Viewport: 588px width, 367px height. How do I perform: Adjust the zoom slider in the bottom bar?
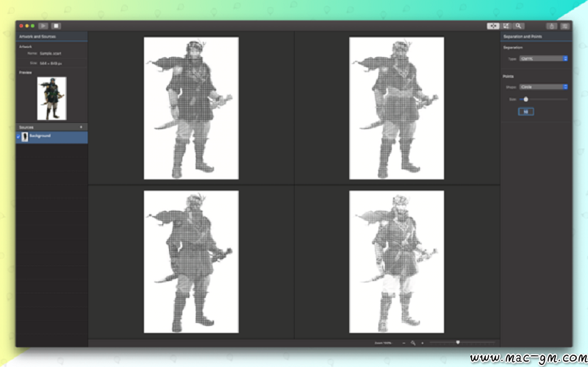click(458, 342)
